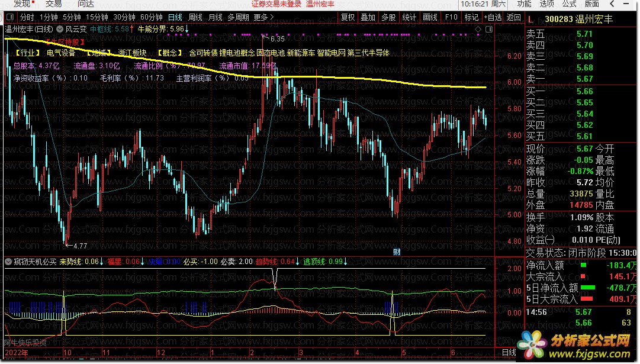This screenshot has width=640, height=364.
Task: Click the 复权 toolbar button
Action: coord(348,17)
